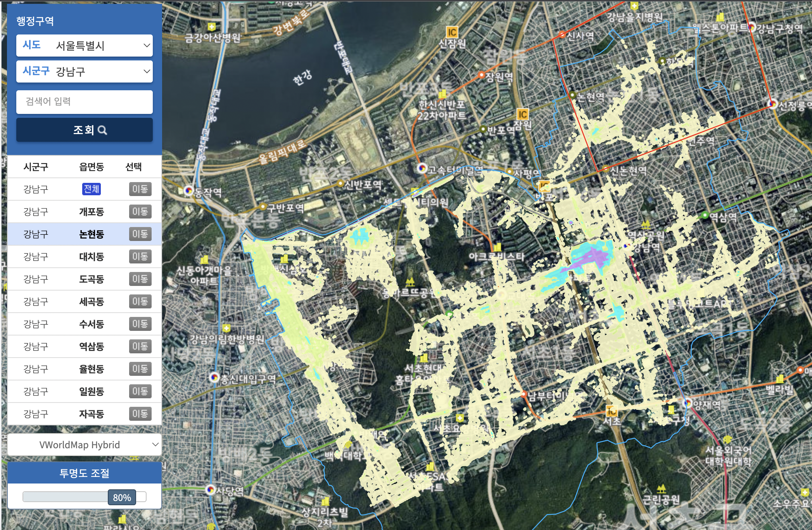Click the 서초 IC interchange icon
This screenshot has width=812, height=530.
[x=611, y=411]
